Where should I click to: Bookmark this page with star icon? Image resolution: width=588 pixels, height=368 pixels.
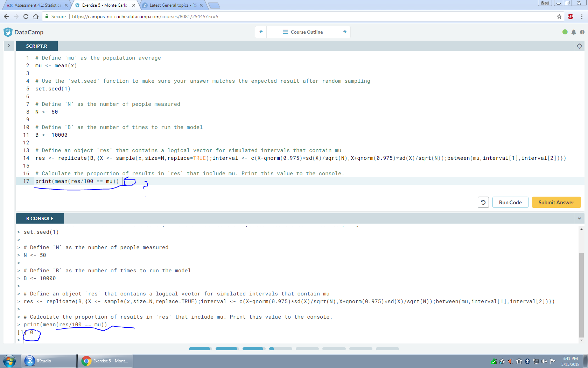tap(559, 16)
